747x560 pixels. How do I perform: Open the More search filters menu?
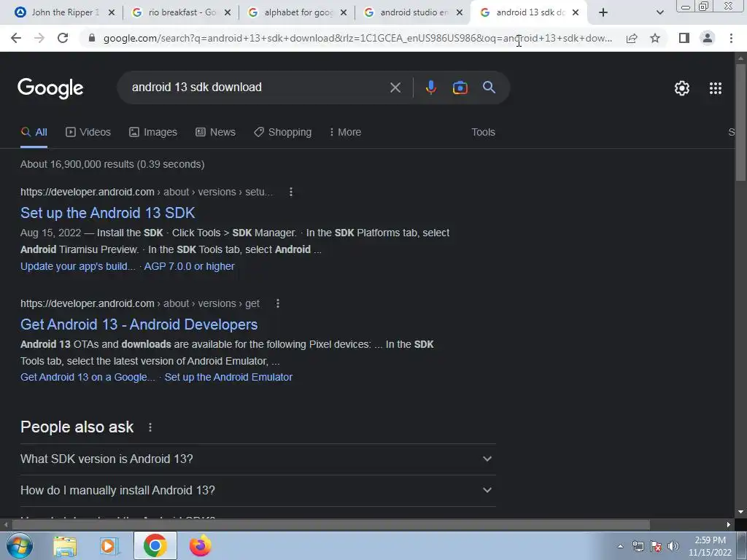[x=345, y=132]
